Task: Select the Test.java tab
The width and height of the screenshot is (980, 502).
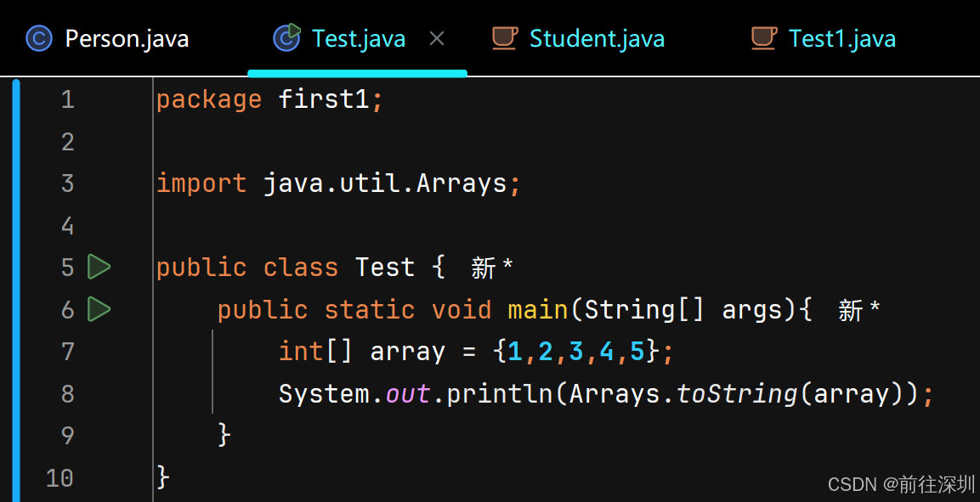Action: coord(358,39)
